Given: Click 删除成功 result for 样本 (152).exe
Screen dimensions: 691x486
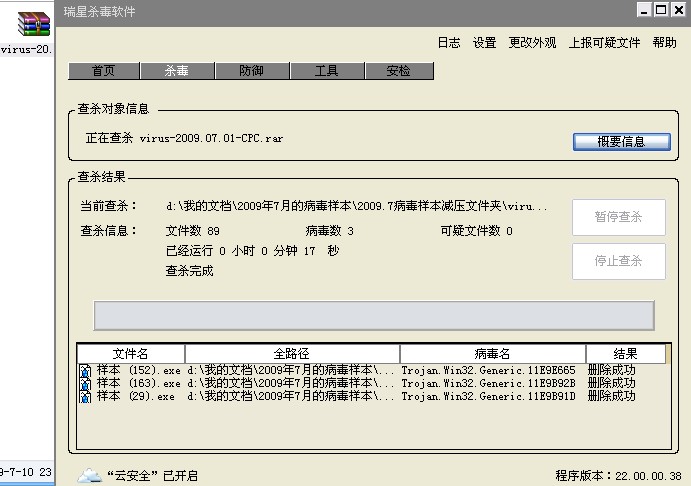Looking at the screenshot, I should (x=612, y=370).
